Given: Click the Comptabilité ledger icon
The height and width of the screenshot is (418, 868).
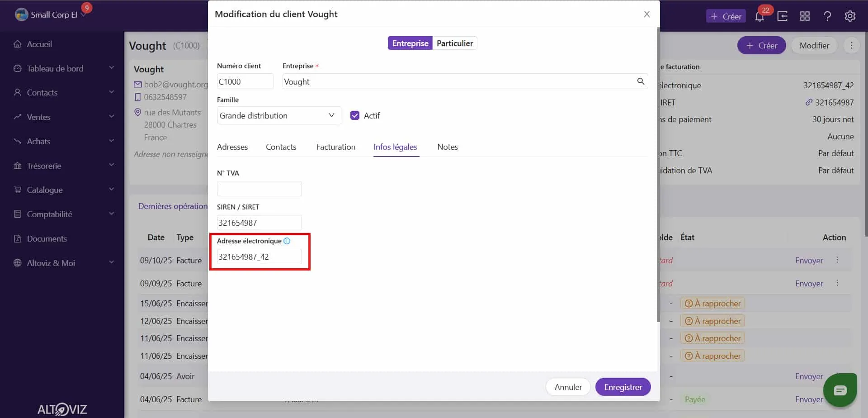Looking at the screenshot, I should (18, 214).
